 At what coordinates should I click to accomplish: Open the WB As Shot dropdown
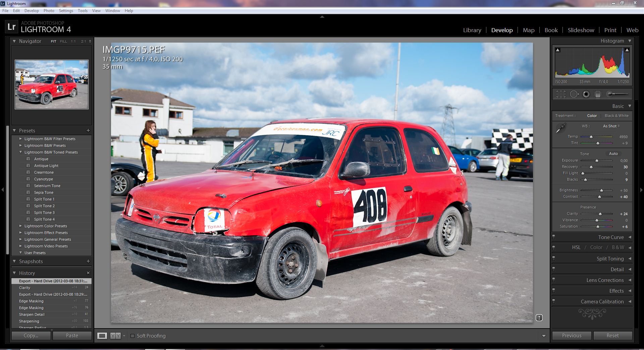[x=611, y=126]
